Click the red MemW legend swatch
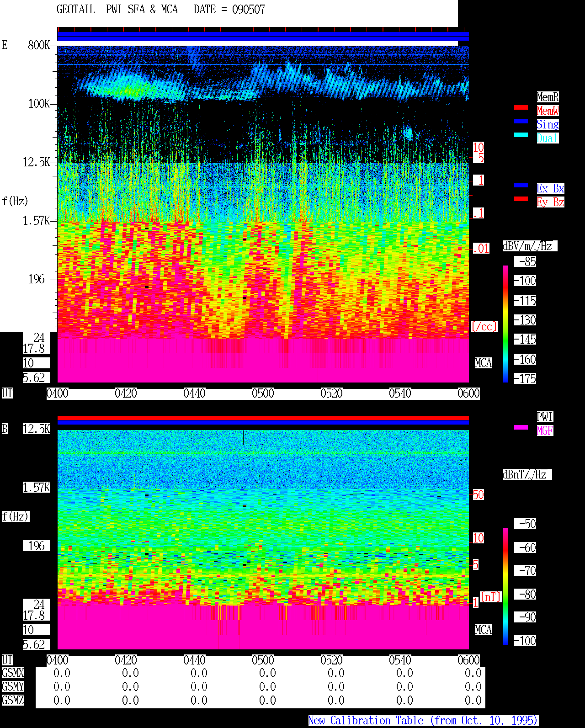585x728 pixels. coord(521,107)
